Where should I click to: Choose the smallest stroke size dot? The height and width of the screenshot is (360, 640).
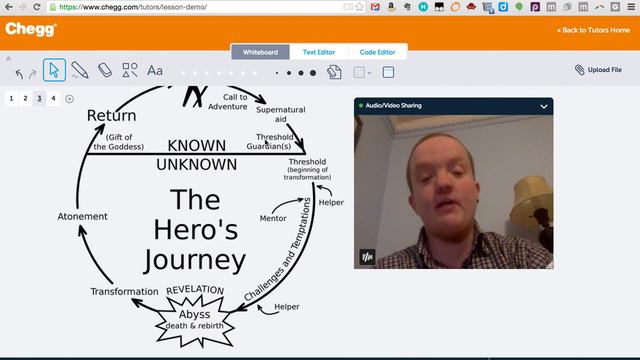tap(277, 73)
